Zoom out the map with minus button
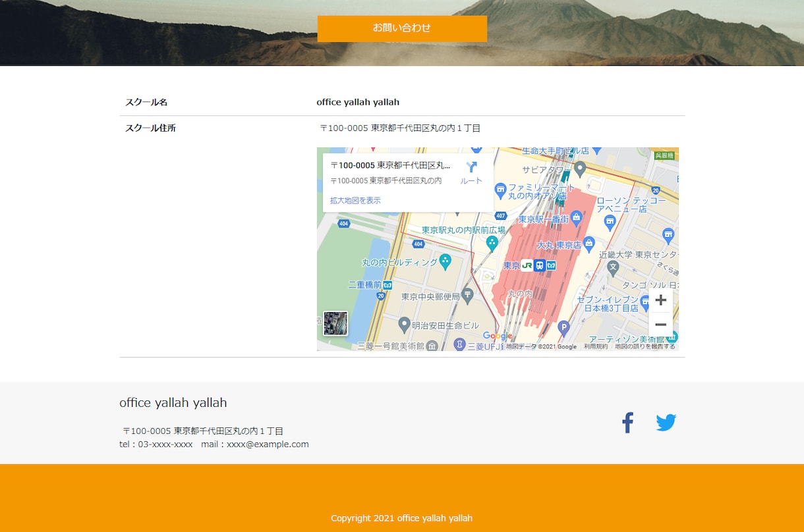The image size is (804, 532). (660, 325)
